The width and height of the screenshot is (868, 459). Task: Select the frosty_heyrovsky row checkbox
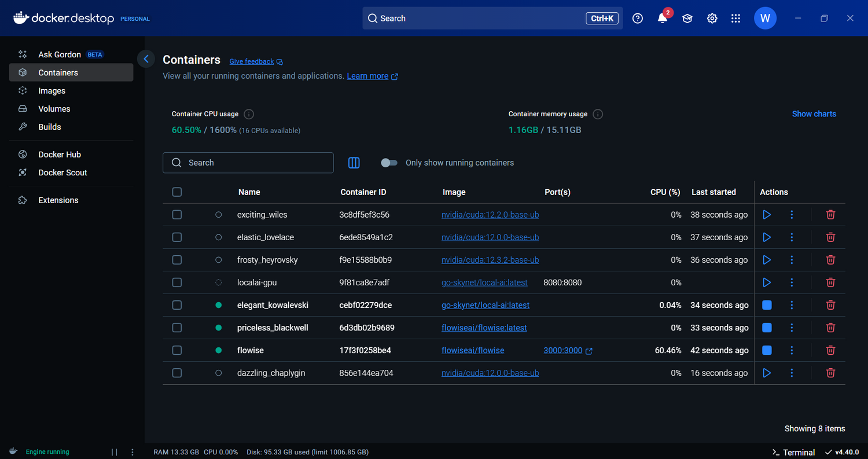[177, 260]
